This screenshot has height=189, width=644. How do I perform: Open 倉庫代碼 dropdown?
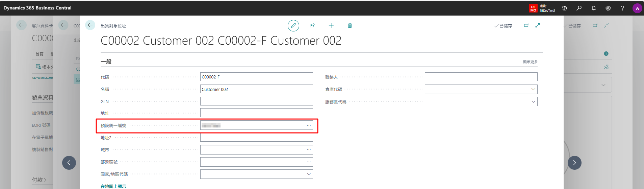click(x=533, y=89)
